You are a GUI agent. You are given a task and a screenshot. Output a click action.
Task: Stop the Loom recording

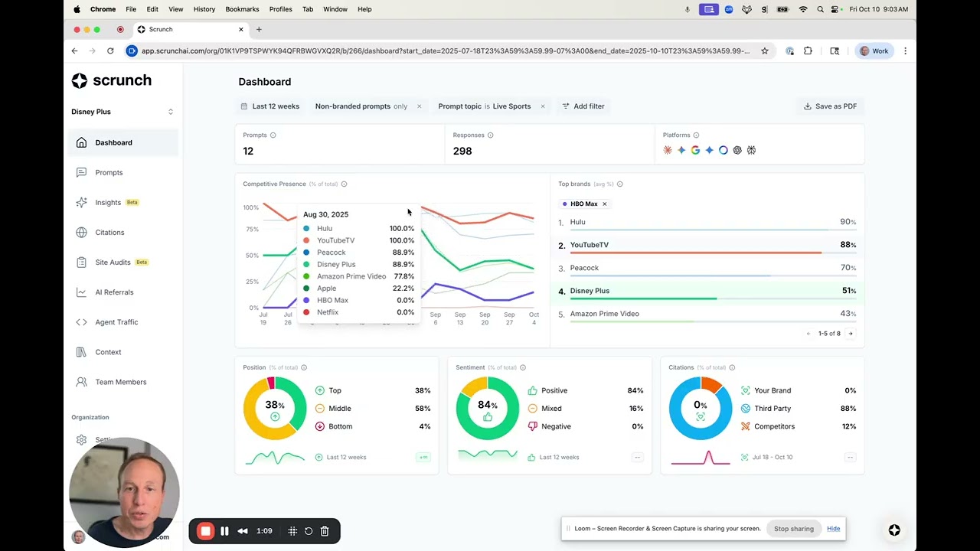click(x=205, y=531)
